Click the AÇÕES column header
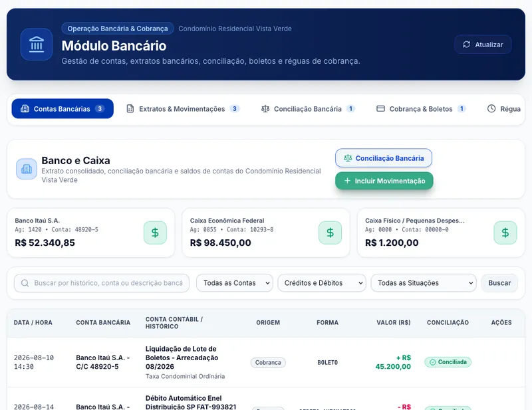This screenshot has height=410, width=532. [x=501, y=322]
